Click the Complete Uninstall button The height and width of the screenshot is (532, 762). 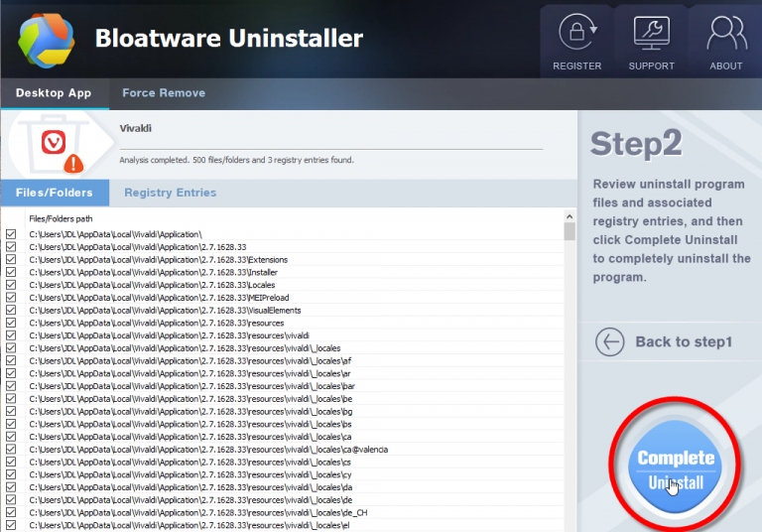(675, 466)
